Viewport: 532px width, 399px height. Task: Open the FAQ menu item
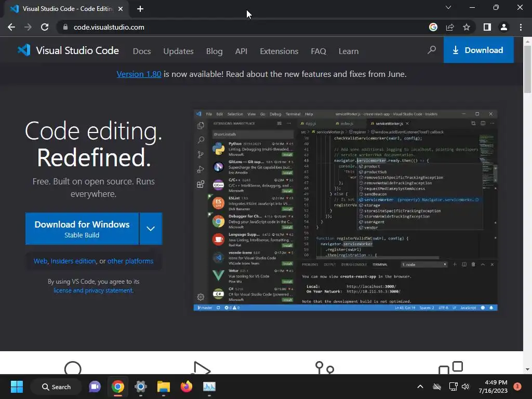point(318,51)
